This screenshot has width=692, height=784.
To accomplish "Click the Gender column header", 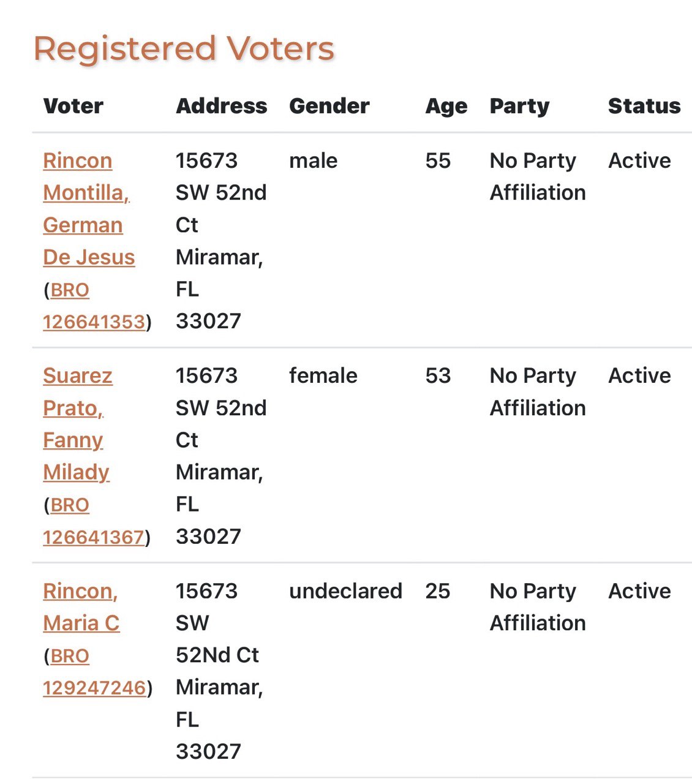I will [329, 106].
